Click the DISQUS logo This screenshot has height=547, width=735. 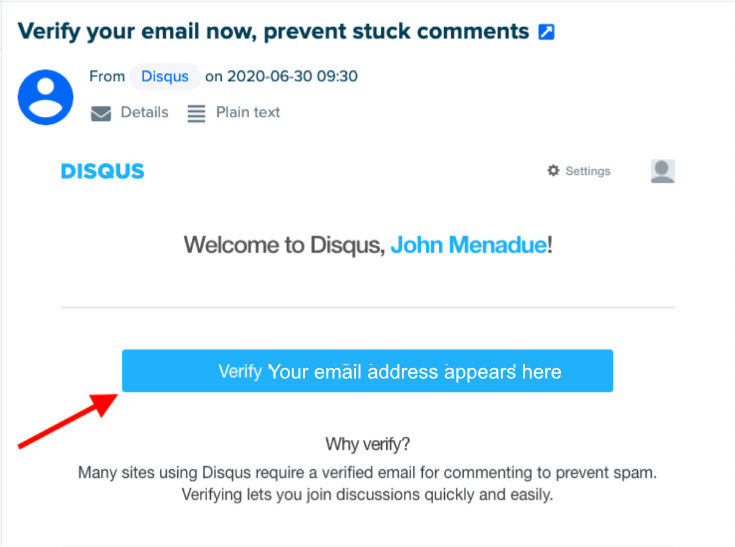pos(102,171)
